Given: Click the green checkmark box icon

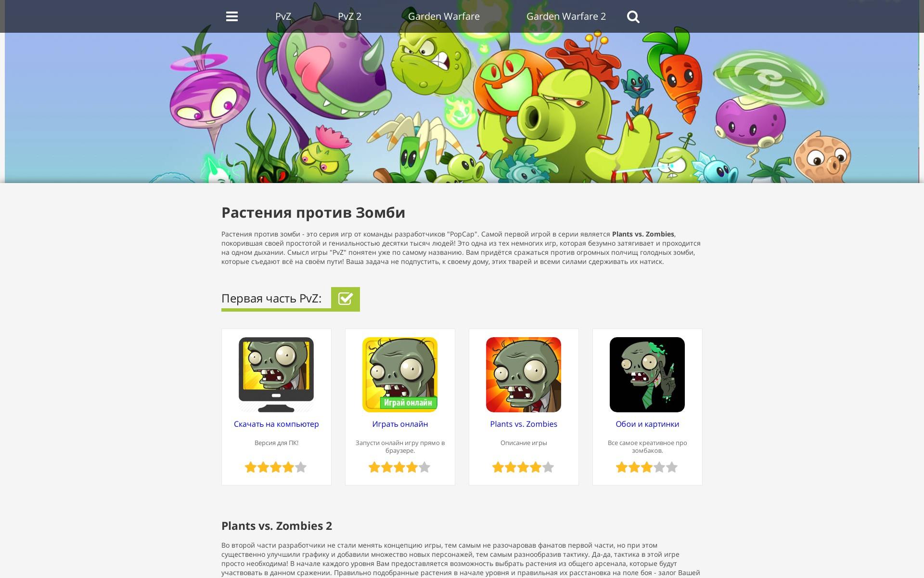Looking at the screenshot, I should pyautogui.click(x=346, y=299).
